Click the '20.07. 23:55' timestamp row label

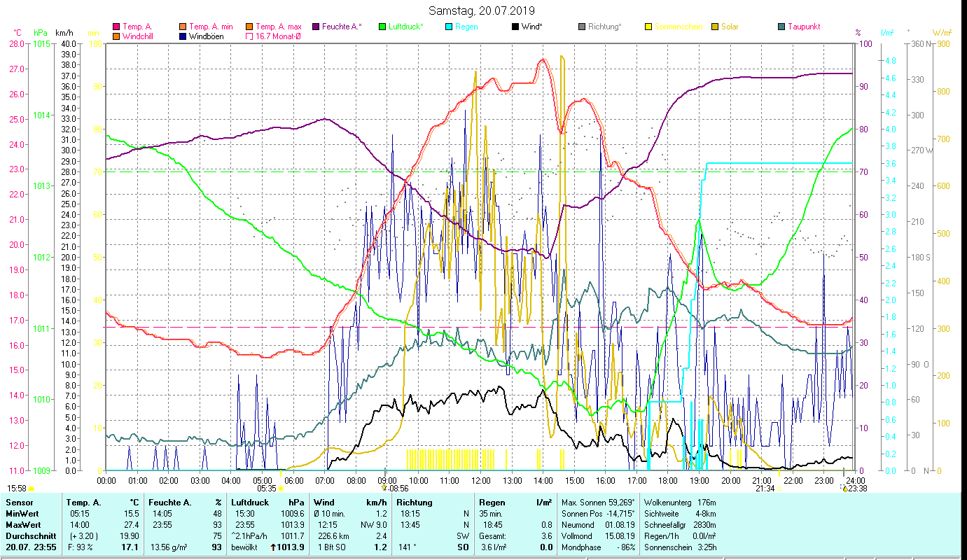30,547
